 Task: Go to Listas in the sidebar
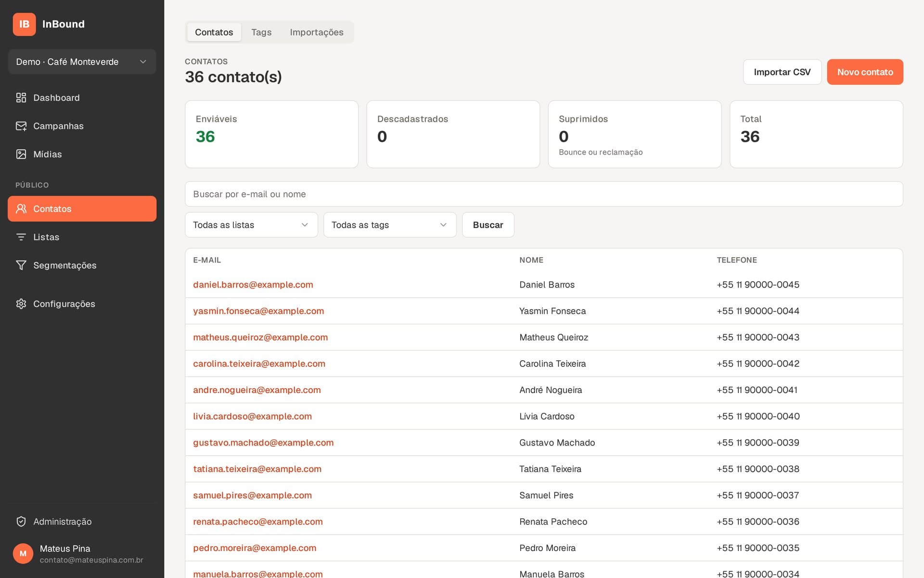click(x=82, y=237)
